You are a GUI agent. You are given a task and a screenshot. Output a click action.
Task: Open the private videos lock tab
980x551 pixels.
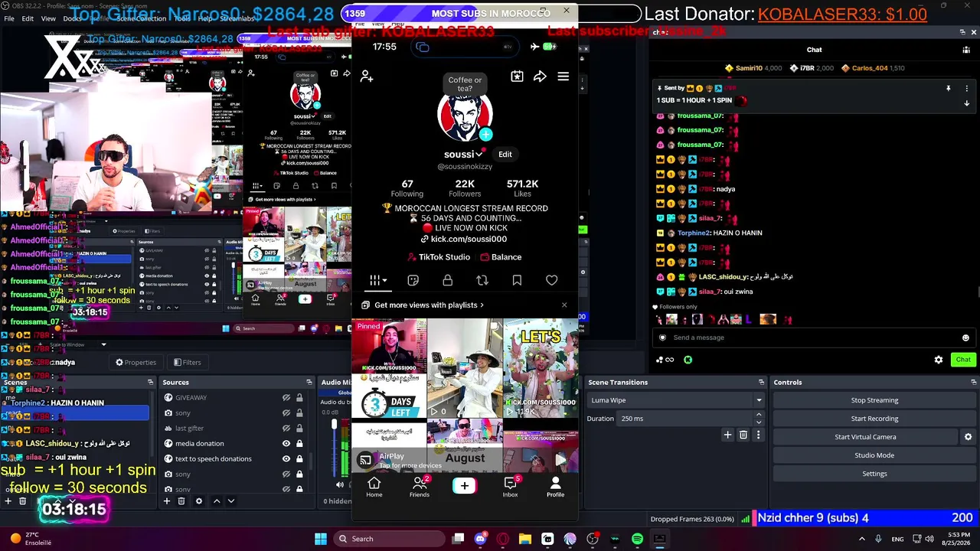[448, 281]
